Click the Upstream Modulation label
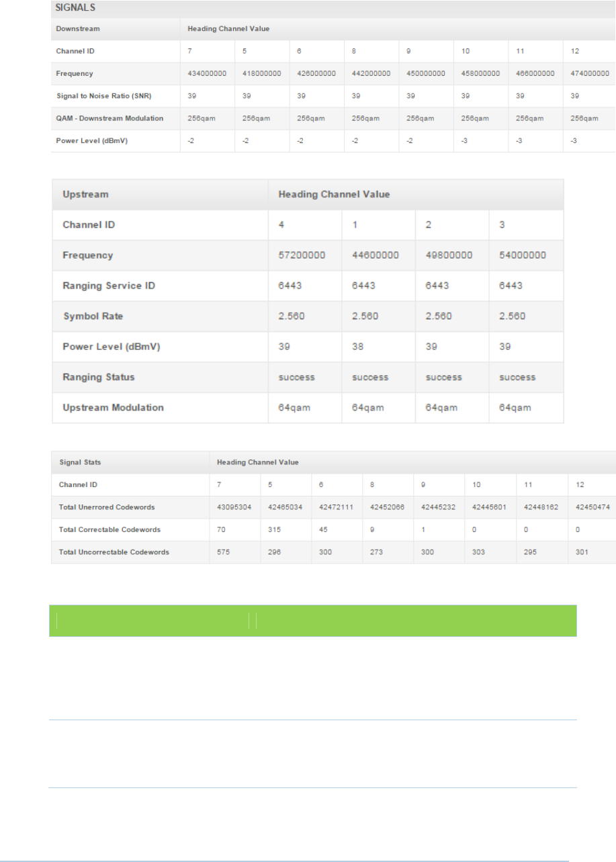The width and height of the screenshot is (616, 862). 113,408
